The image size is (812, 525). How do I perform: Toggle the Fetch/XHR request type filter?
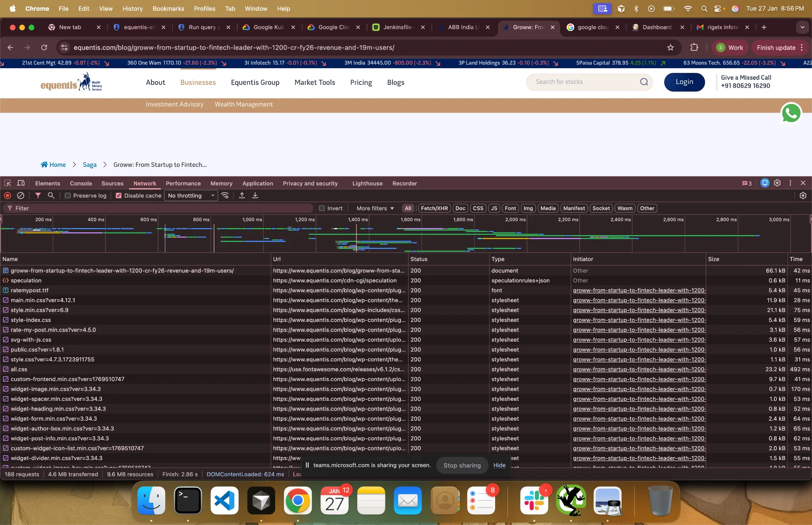pyautogui.click(x=434, y=208)
